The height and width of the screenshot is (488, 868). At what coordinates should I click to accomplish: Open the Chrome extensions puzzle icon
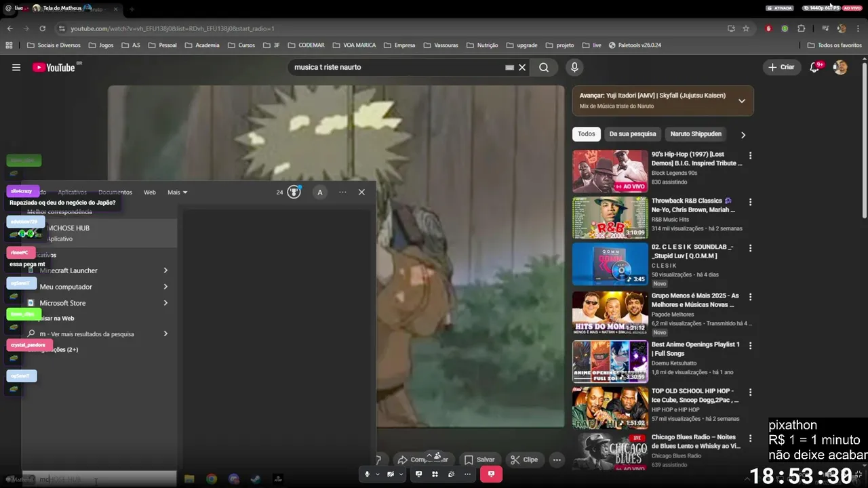(802, 28)
